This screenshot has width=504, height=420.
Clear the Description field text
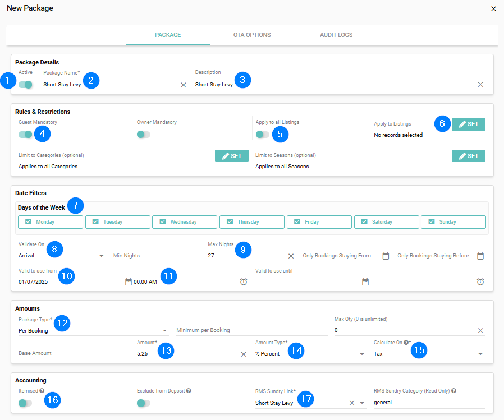[480, 85]
